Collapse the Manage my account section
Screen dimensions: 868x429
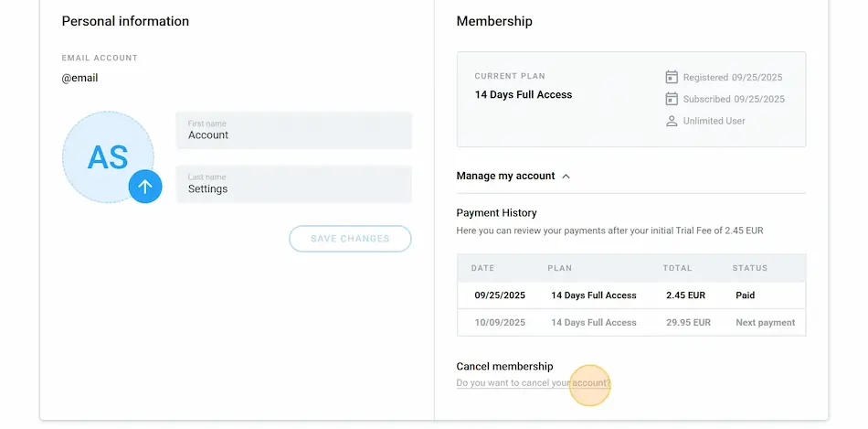(x=506, y=176)
